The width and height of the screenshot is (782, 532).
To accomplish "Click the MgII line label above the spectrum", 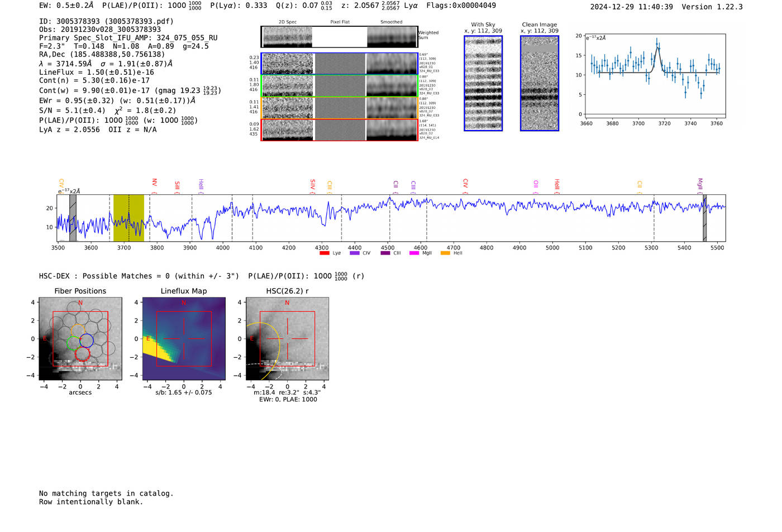I will tap(700, 184).
